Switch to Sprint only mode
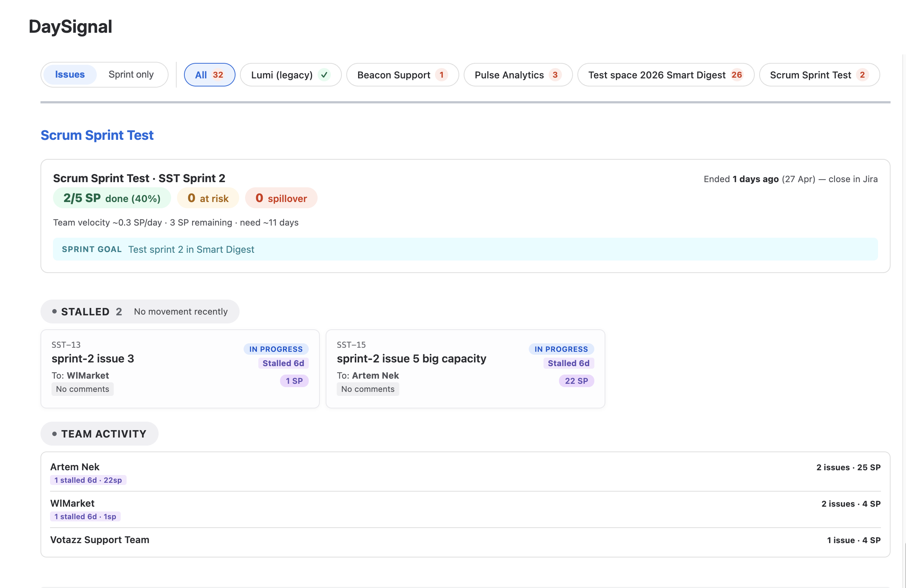The image size is (906, 588). click(131, 75)
